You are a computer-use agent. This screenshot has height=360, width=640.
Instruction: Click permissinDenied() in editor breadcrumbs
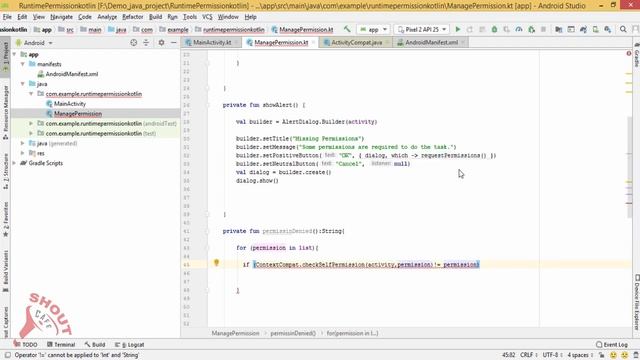tap(293, 333)
